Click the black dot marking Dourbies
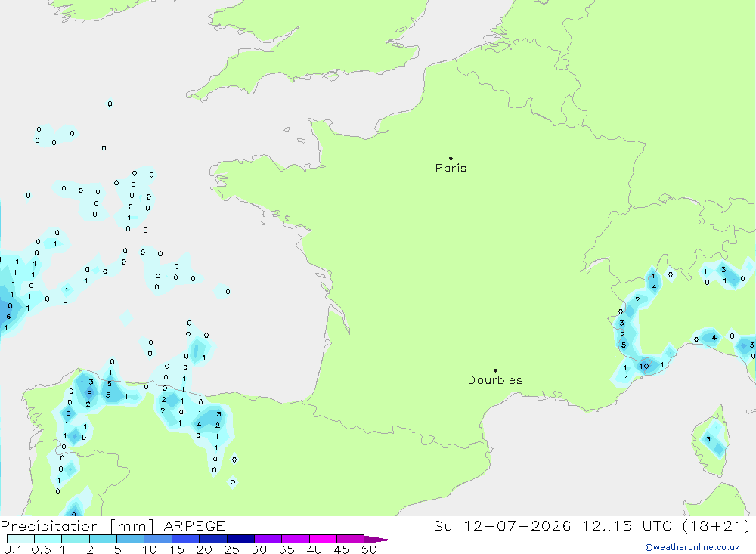Viewport: 756px width, 554px height. click(495, 370)
